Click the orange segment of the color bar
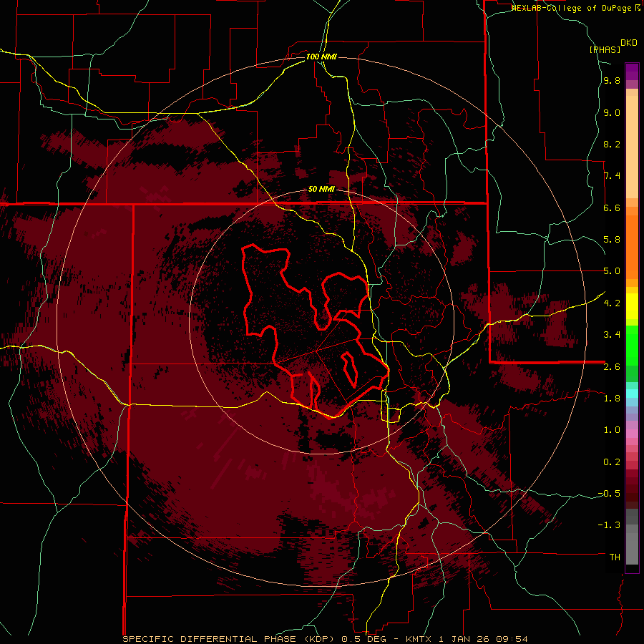The height and width of the screenshot is (644, 644). [632, 246]
